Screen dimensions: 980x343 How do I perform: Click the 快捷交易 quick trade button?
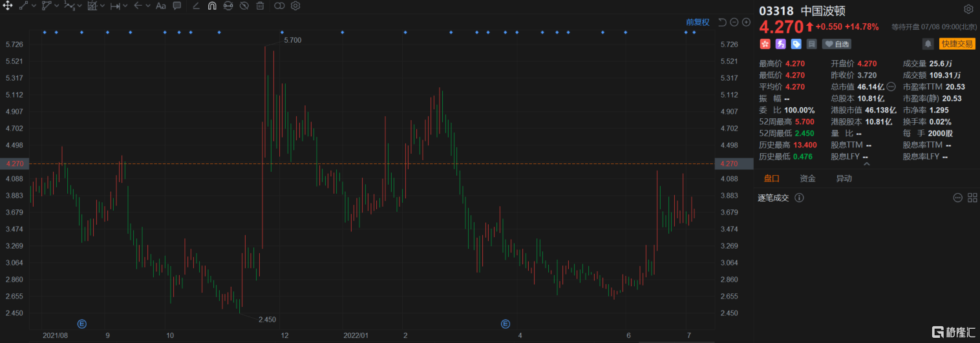pos(957,44)
